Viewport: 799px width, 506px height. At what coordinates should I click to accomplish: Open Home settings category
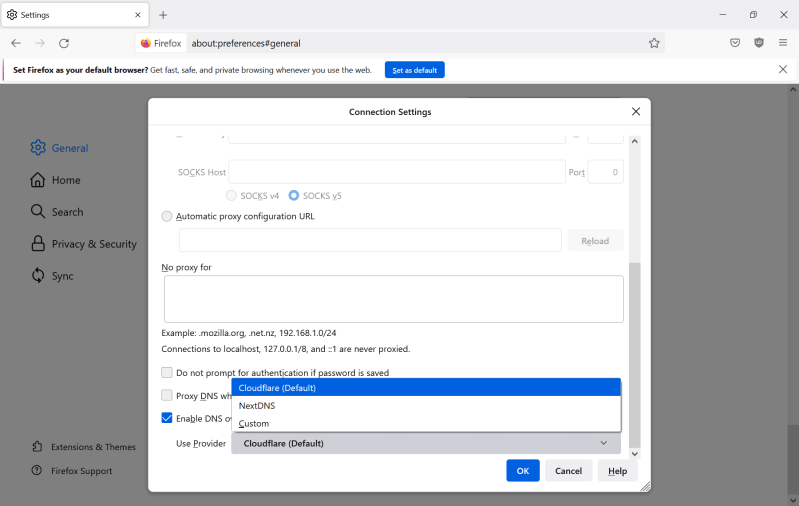55,180
